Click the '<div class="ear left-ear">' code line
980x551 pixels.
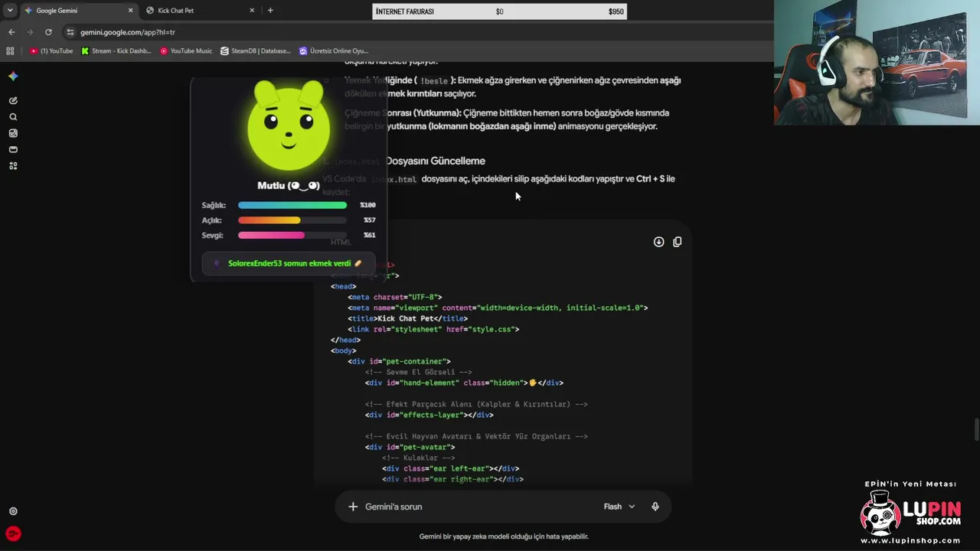pos(450,468)
